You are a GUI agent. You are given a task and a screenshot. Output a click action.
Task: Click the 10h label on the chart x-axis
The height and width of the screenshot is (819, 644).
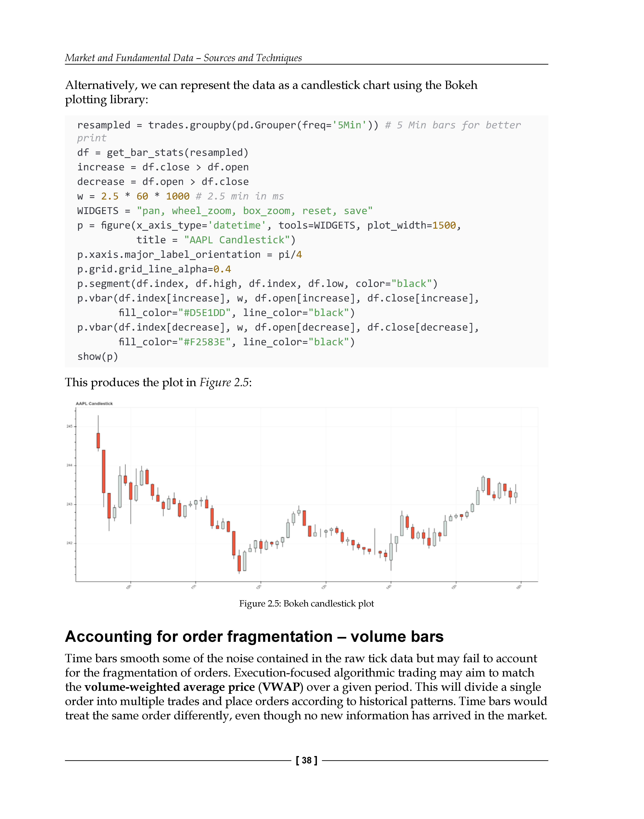tap(129, 587)
